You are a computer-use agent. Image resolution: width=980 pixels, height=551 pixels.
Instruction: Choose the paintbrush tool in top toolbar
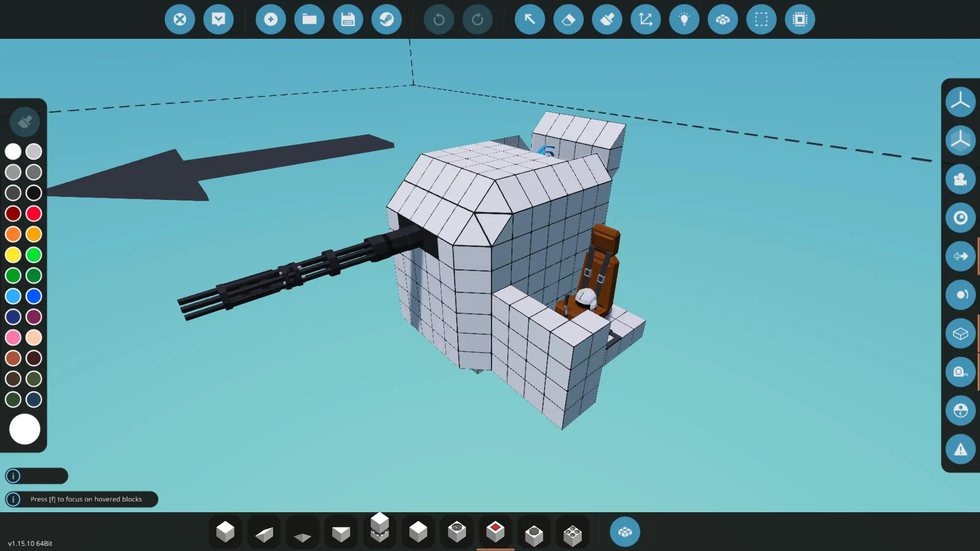coord(607,19)
